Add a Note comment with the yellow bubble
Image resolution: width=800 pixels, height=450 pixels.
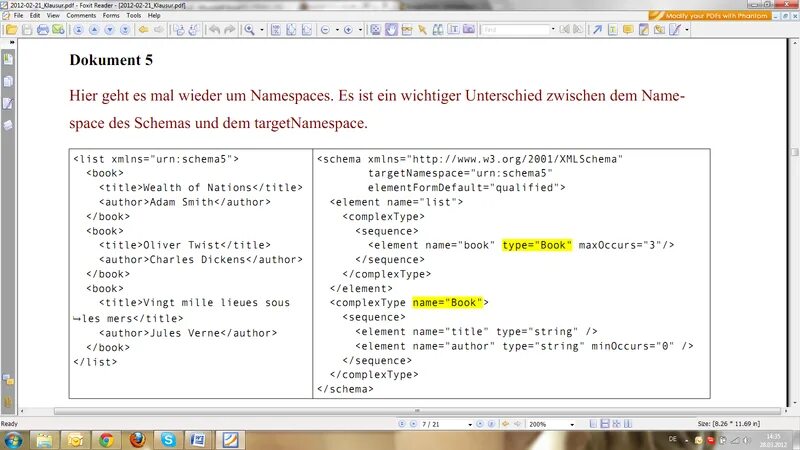pos(628,30)
